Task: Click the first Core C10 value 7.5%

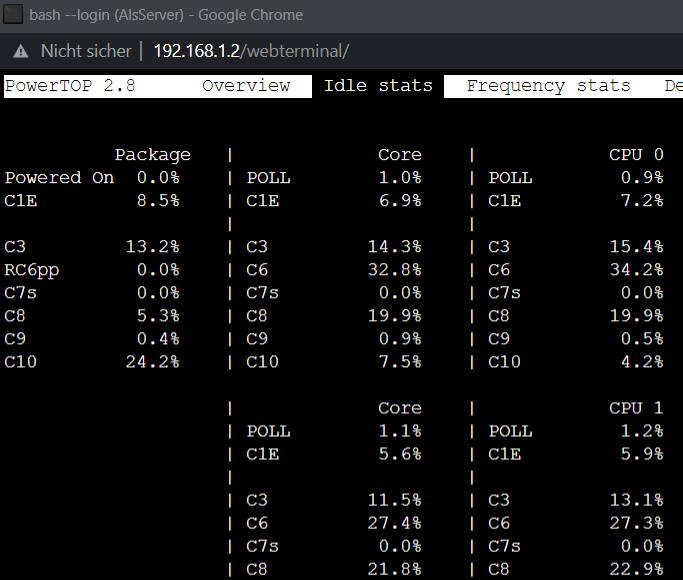Action: point(400,362)
